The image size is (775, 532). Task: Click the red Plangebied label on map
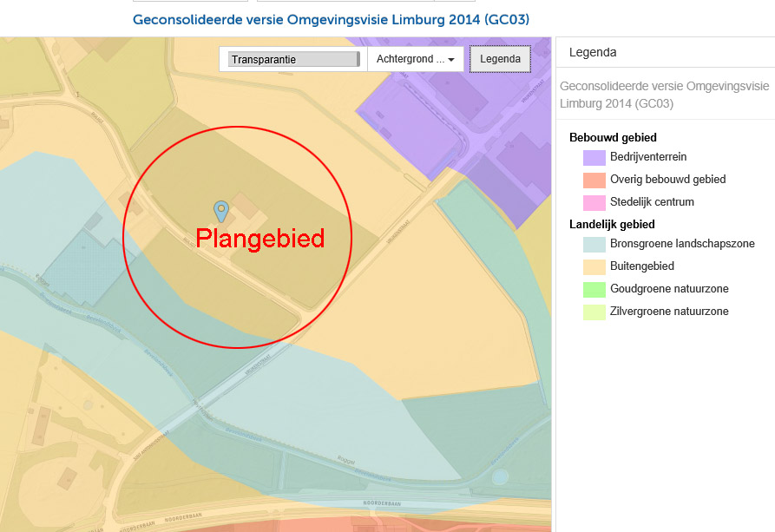[260, 239]
